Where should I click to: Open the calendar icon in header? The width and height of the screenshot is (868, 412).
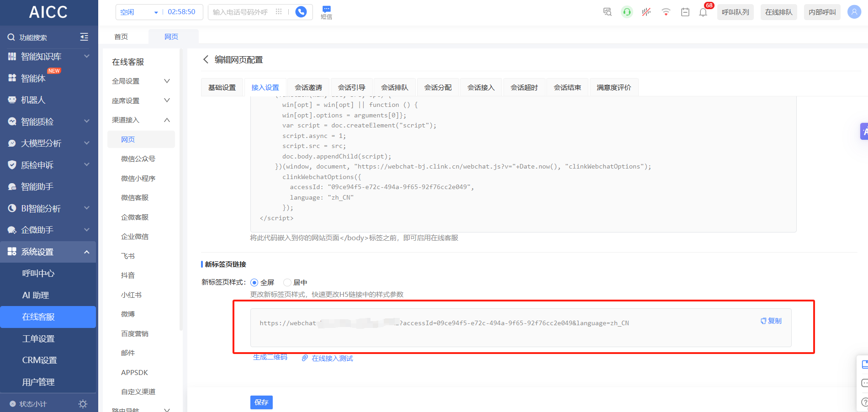pos(685,12)
